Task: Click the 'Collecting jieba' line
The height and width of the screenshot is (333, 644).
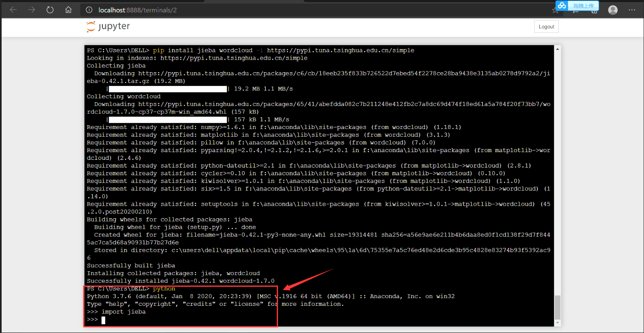Action: (x=116, y=66)
